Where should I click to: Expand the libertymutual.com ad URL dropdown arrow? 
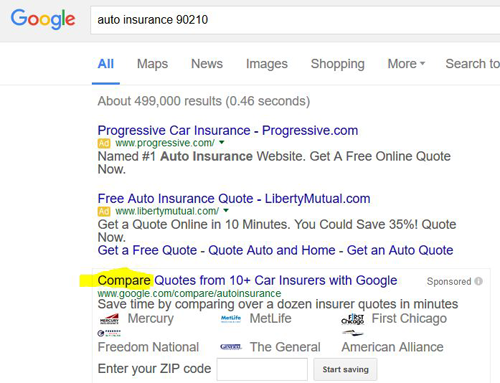pos(226,211)
